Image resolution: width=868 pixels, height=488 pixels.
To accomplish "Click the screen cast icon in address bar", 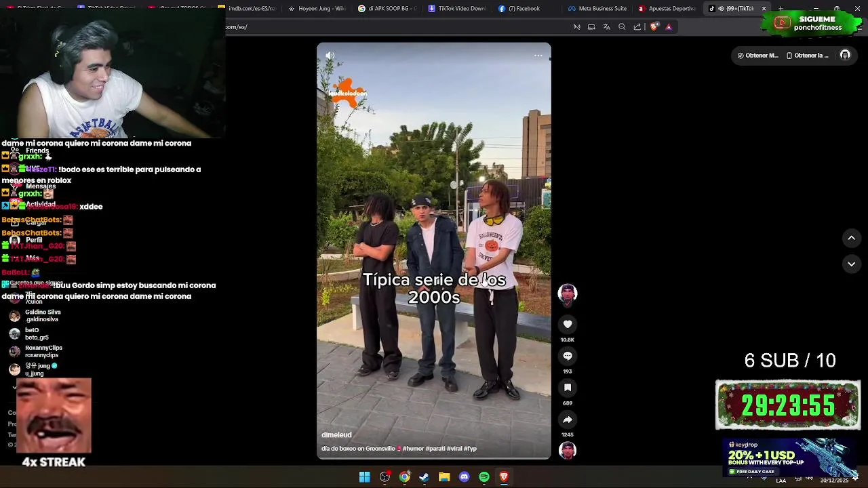I will point(591,27).
